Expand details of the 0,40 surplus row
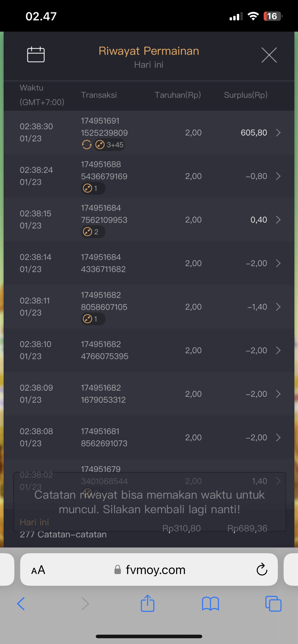The height and width of the screenshot is (644, 298). pyautogui.click(x=278, y=220)
